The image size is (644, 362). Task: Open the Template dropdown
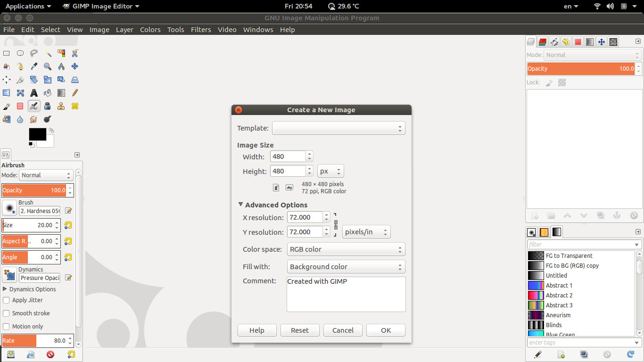coord(339,128)
